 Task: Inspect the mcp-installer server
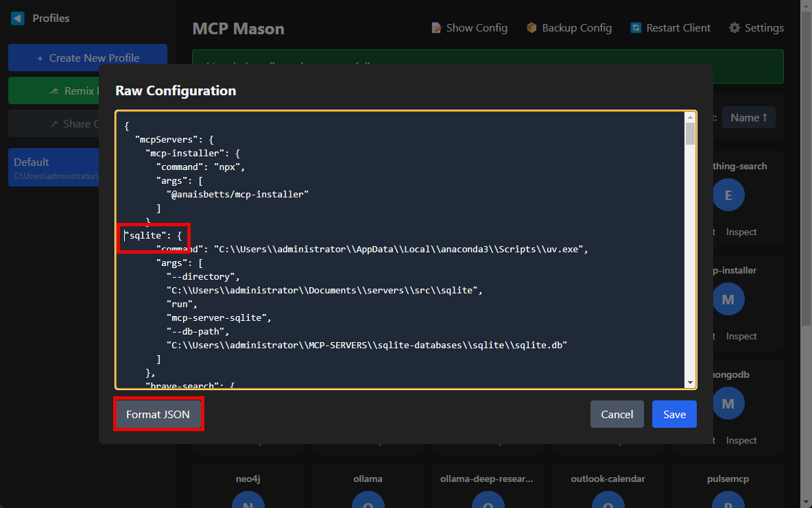coord(741,336)
